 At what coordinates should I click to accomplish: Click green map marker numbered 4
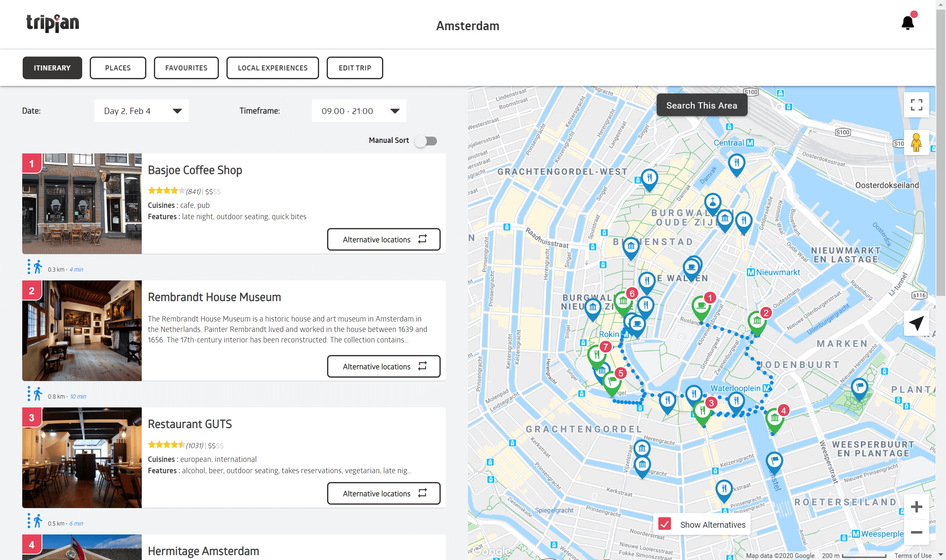775,420
